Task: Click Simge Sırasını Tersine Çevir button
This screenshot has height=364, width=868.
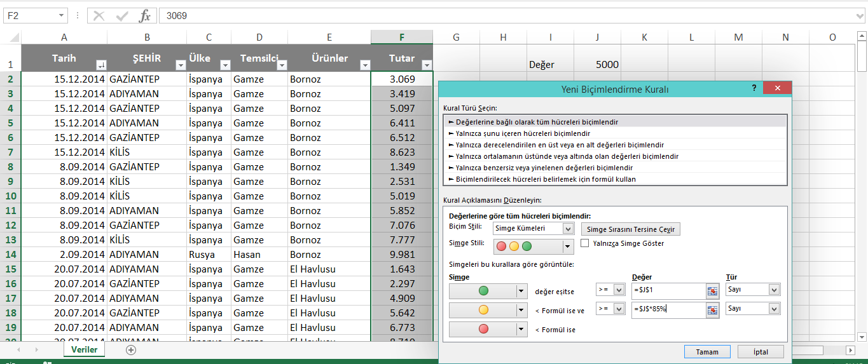Action: click(x=630, y=229)
